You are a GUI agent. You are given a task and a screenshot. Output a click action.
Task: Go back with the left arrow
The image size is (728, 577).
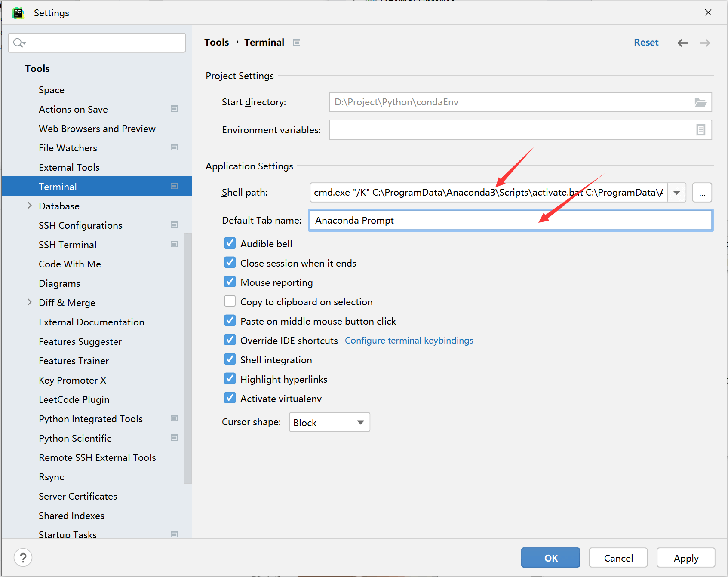click(x=682, y=43)
